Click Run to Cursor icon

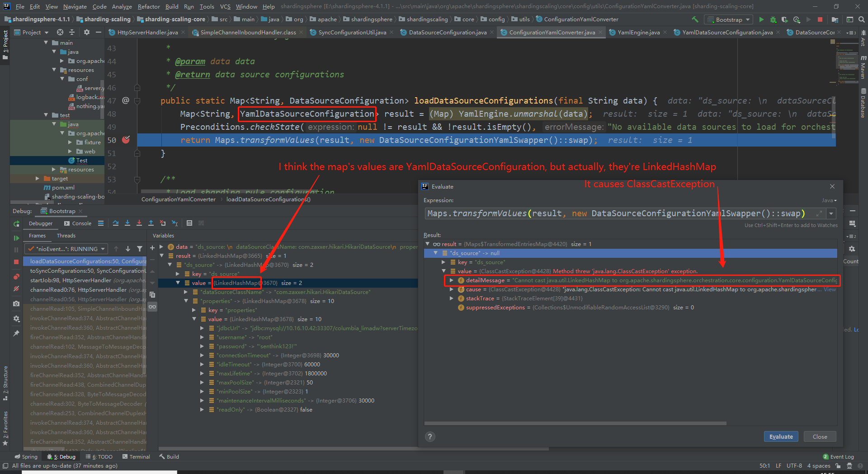175,223
